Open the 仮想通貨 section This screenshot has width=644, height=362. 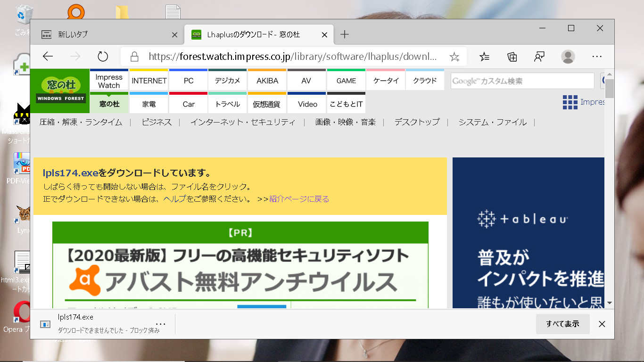pos(267,103)
